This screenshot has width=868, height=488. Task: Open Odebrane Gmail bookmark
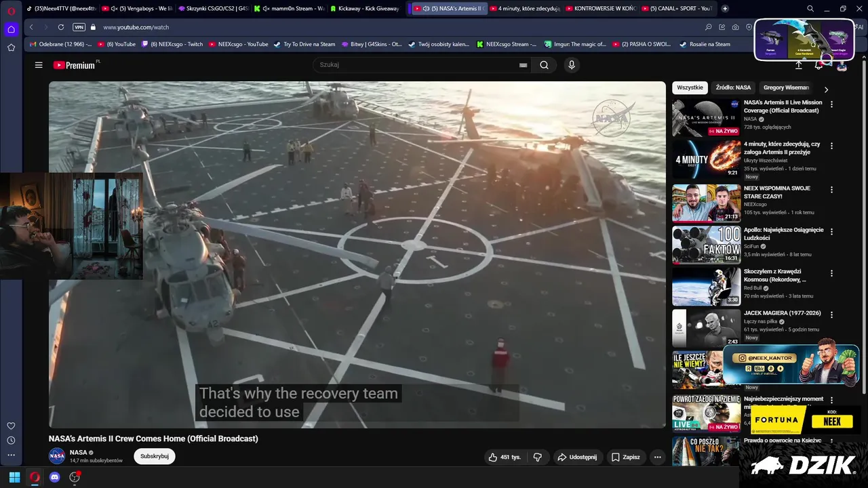click(60, 44)
